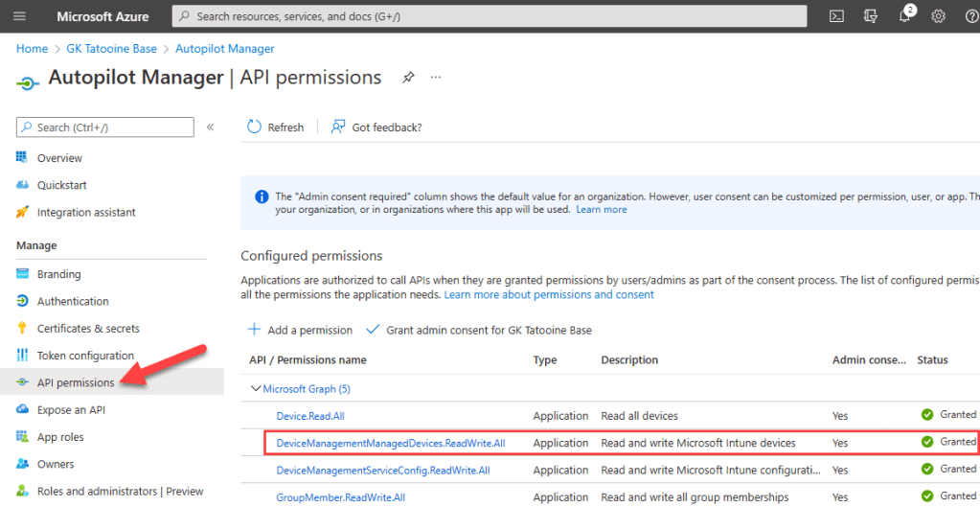980x507 pixels.
Task: Open the Device.Read.All permission
Action: click(310, 416)
